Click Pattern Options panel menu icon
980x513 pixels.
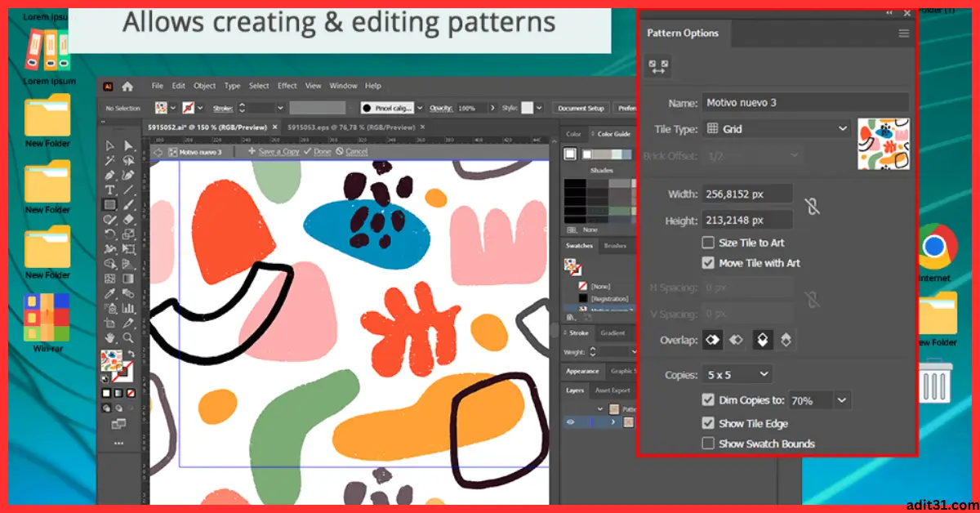click(x=903, y=33)
